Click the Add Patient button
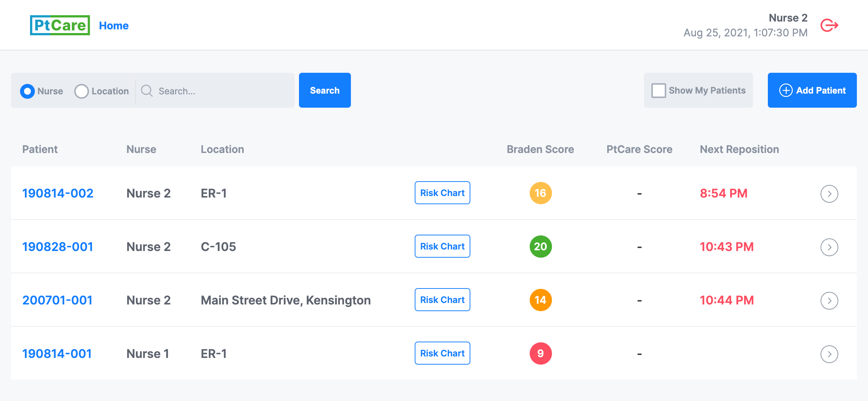Image resolution: width=868 pixels, height=401 pixels. point(812,90)
